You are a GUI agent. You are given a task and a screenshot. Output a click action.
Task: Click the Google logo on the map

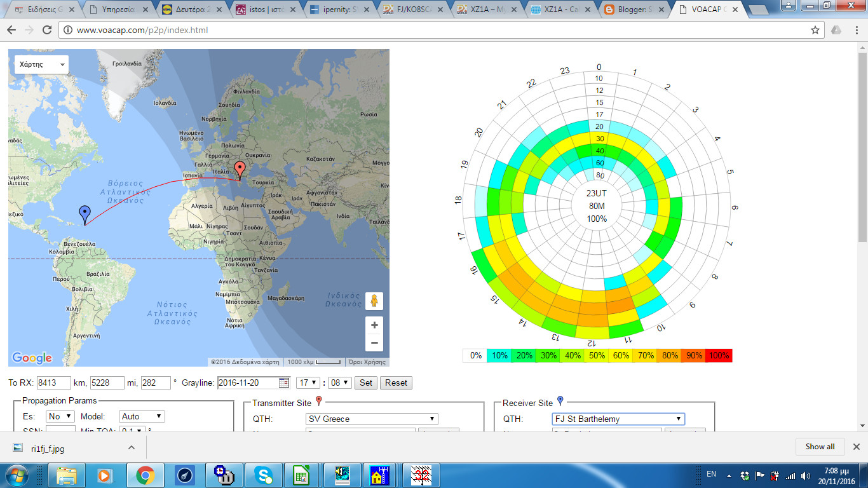32,358
